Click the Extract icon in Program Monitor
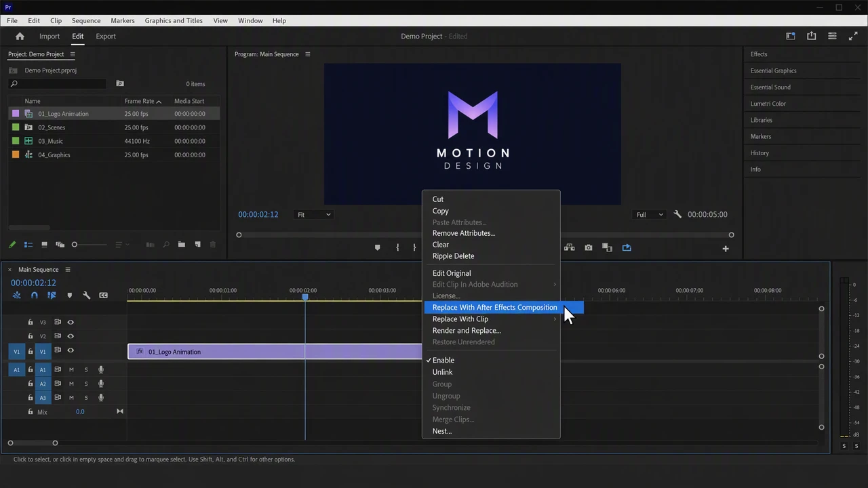Screen dimensions: 868x488 (x=570, y=248)
